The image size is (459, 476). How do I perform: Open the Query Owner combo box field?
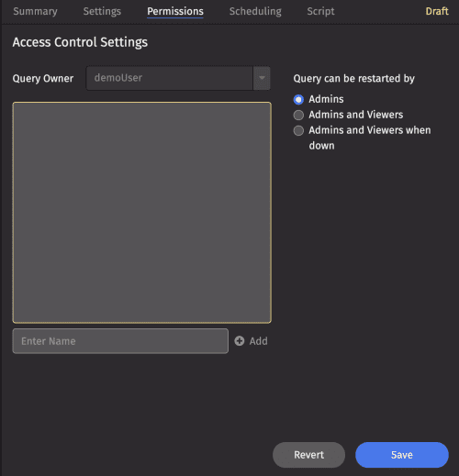pos(178,78)
